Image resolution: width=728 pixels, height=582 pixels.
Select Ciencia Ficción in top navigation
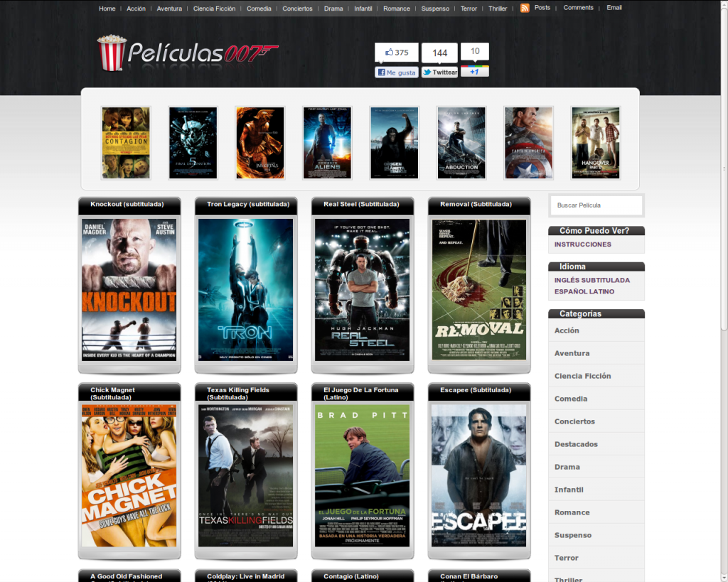point(215,9)
